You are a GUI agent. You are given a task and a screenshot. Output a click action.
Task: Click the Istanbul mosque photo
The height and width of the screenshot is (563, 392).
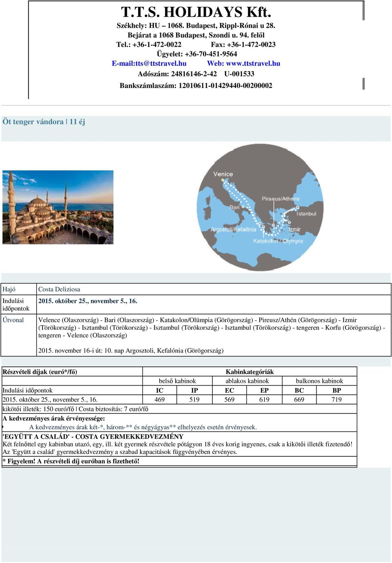coord(58,207)
